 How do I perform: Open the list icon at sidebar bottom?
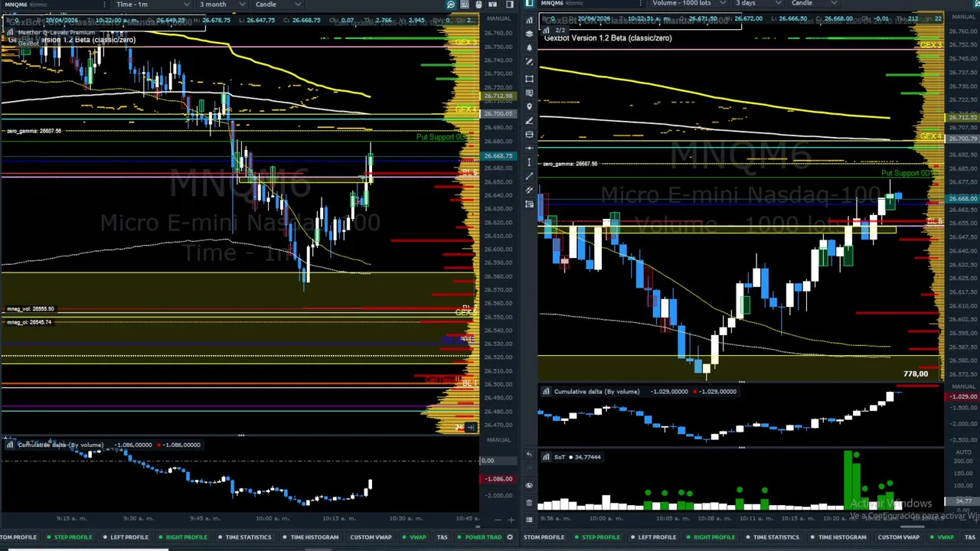529,520
